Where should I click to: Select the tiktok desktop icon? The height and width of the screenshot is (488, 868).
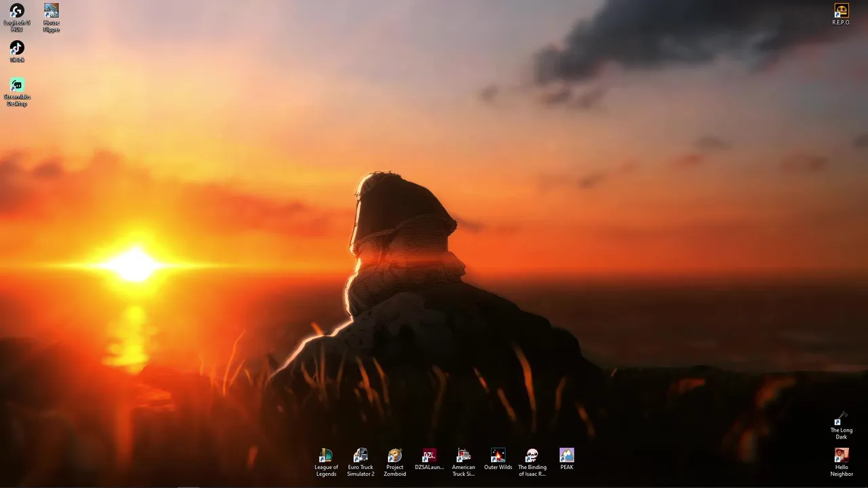point(17,51)
